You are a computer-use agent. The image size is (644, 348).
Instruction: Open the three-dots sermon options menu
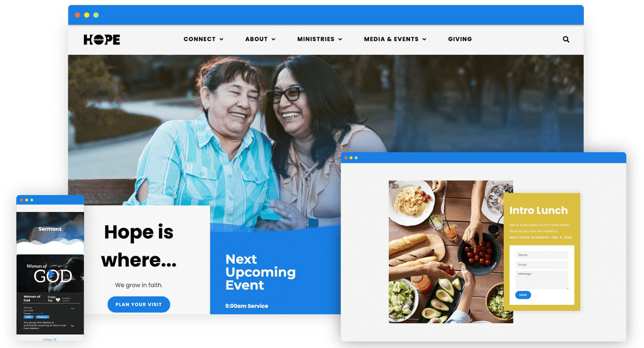pos(73,308)
